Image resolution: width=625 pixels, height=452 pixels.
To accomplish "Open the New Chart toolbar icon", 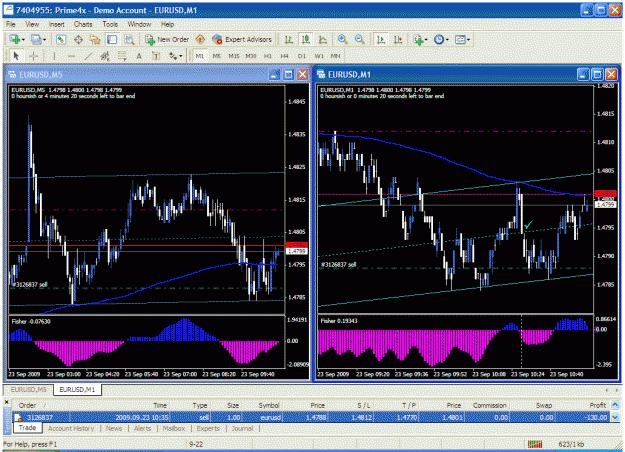I will 15,39.
